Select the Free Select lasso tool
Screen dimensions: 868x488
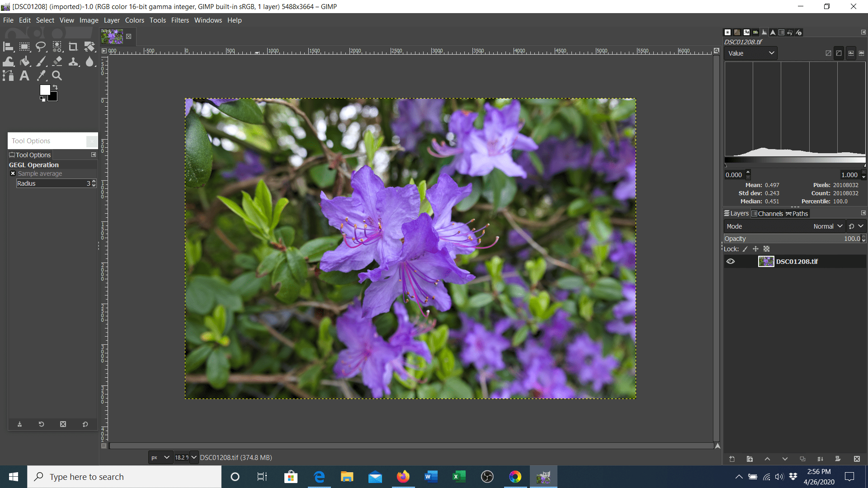tap(41, 47)
